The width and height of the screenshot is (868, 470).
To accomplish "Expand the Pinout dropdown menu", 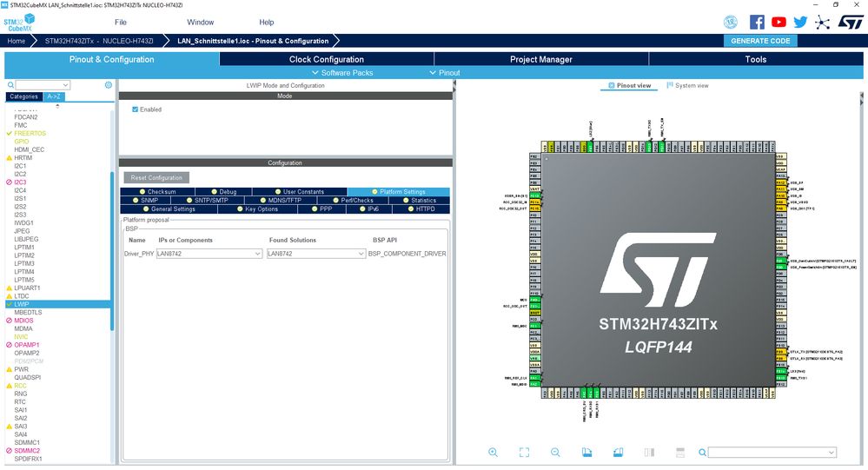I will click(445, 72).
